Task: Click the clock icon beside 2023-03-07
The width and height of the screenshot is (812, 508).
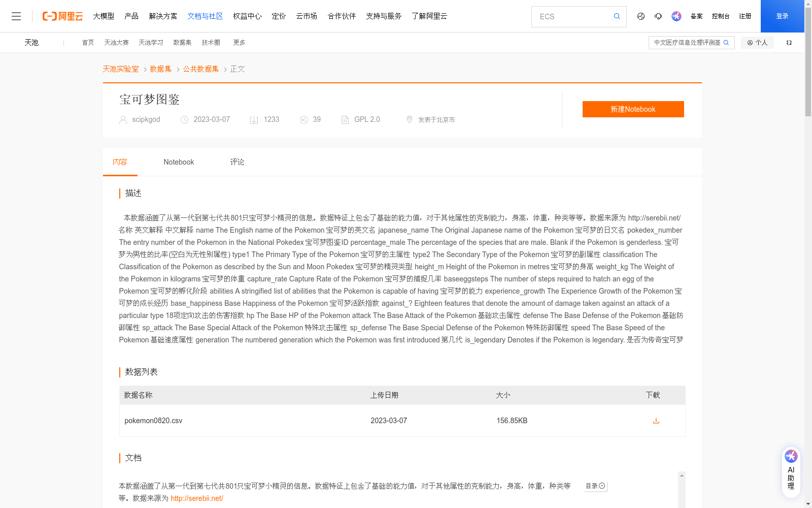Action: click(x=185, y=120)
